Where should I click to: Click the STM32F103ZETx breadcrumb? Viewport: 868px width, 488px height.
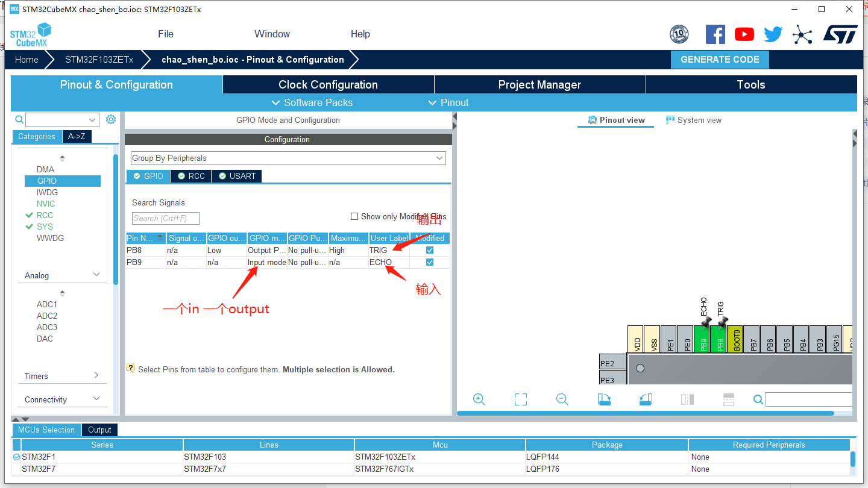click(x=99, y=60)
